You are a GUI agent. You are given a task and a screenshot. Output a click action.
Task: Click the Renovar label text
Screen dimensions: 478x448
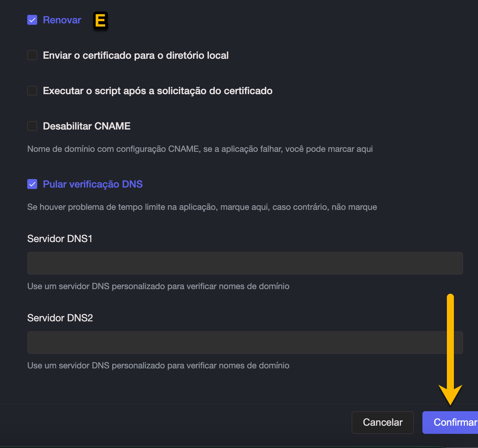coord(62,20)
